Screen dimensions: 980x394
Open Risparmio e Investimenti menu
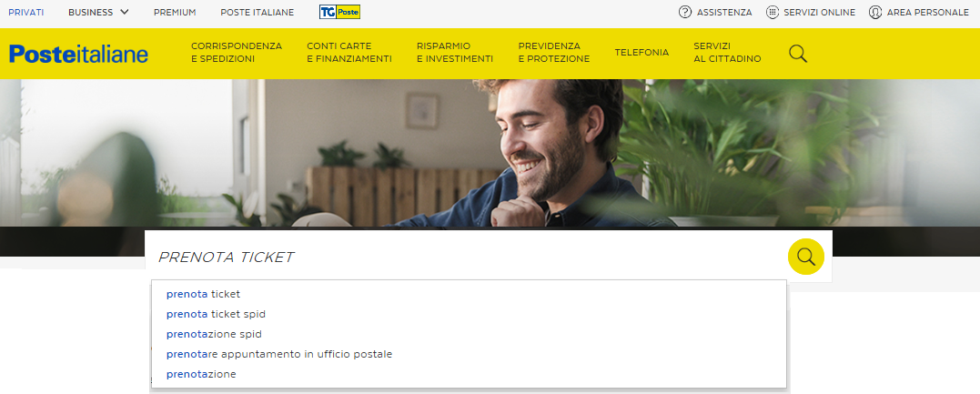pyautogui.click(x=455, y=53)
